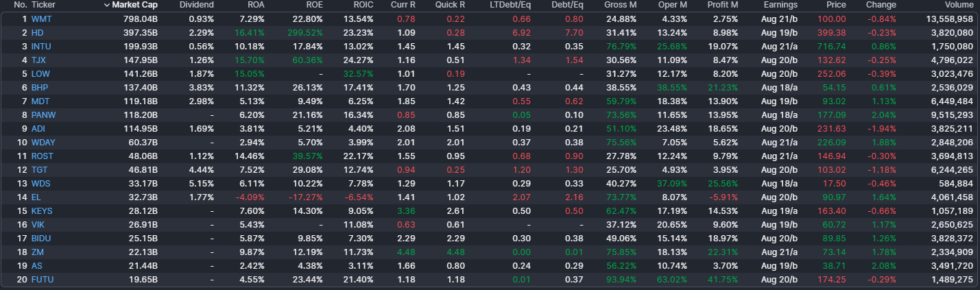The width and height of the screenshot is (980, 290).
Task: Click the Debt/Eq column header
Action: 567,5
